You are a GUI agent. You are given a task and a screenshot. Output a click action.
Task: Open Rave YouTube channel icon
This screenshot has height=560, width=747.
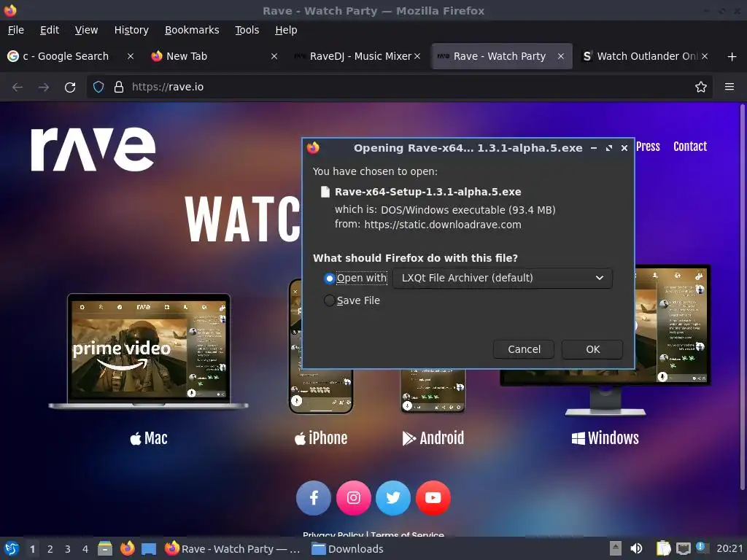433,498
